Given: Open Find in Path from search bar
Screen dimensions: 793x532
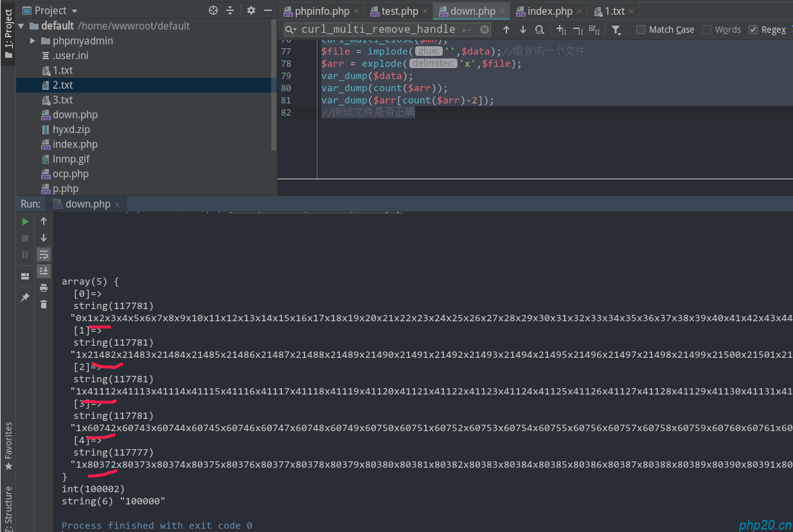Looking at the screenshot, I should [x=540, y=30].
